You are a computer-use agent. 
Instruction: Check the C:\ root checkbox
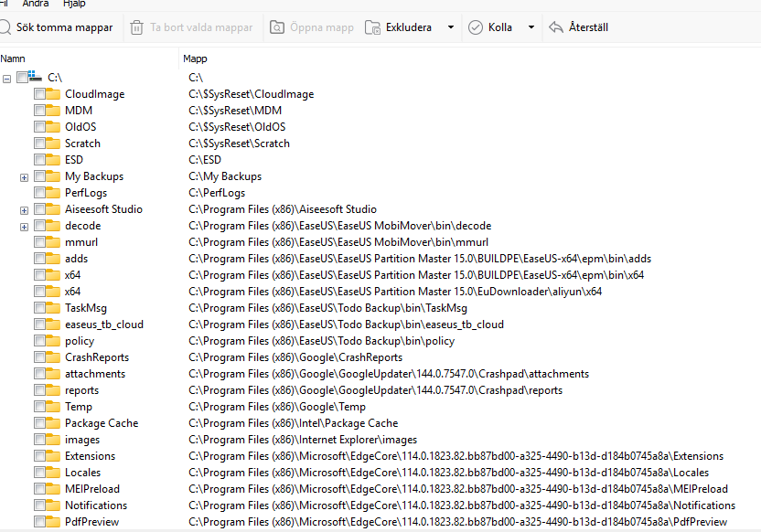22,77
